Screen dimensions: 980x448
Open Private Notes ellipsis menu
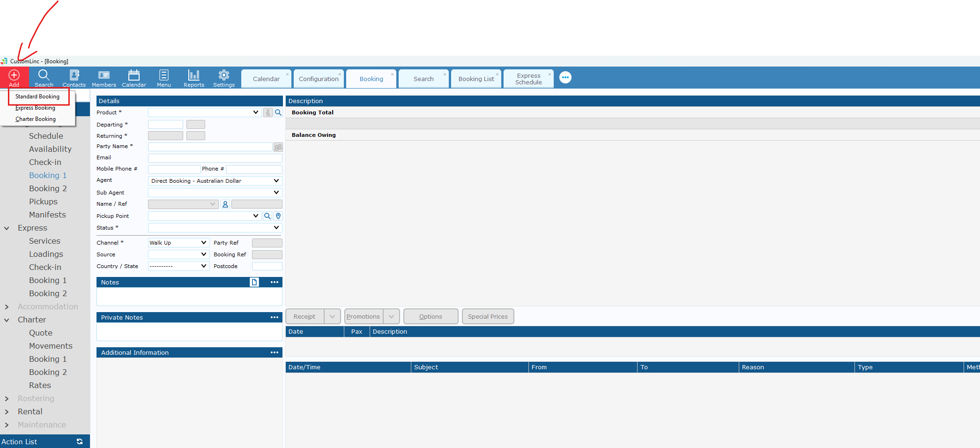point(275,317)
